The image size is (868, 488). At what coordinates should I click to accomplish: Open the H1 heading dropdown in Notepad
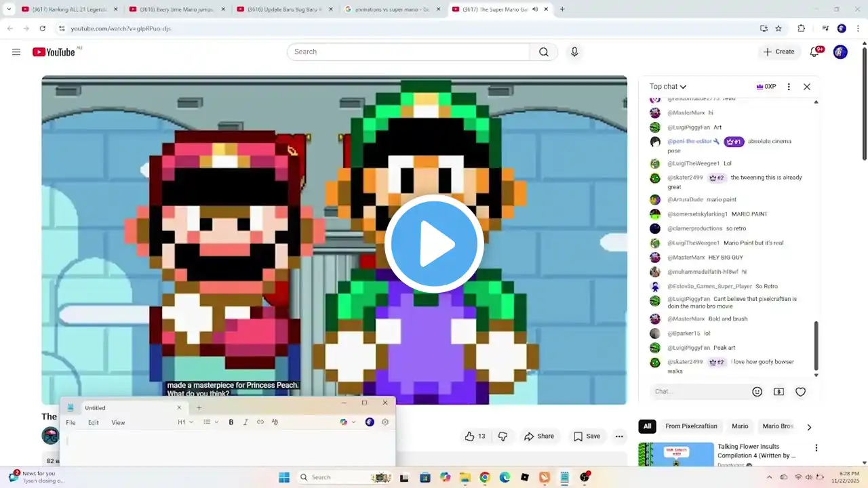185,422
